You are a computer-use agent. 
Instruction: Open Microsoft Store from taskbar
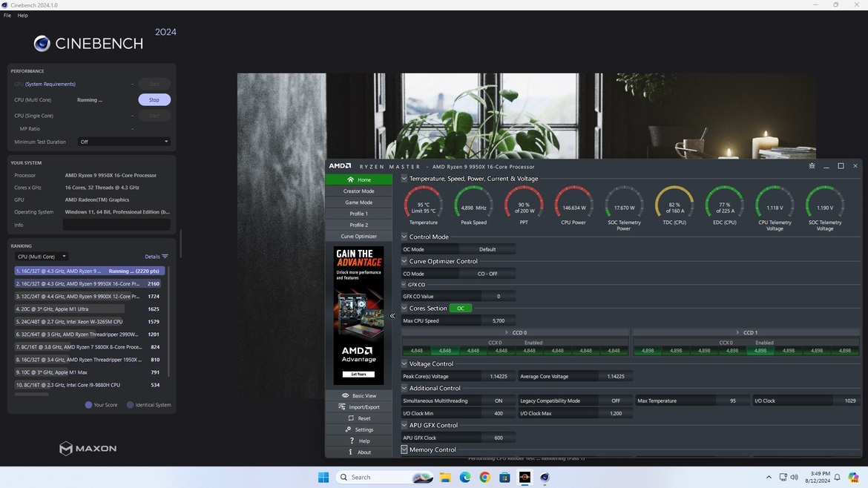tap(504, 477)
